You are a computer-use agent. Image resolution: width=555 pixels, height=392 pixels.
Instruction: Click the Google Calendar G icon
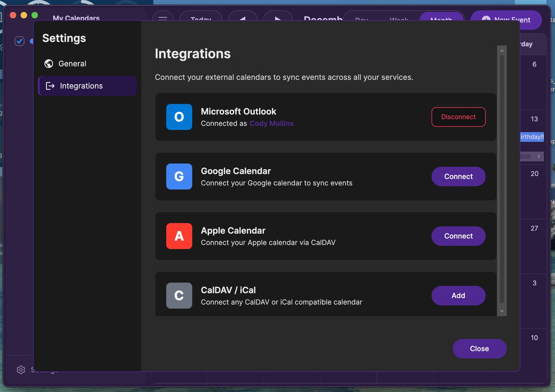179,177
